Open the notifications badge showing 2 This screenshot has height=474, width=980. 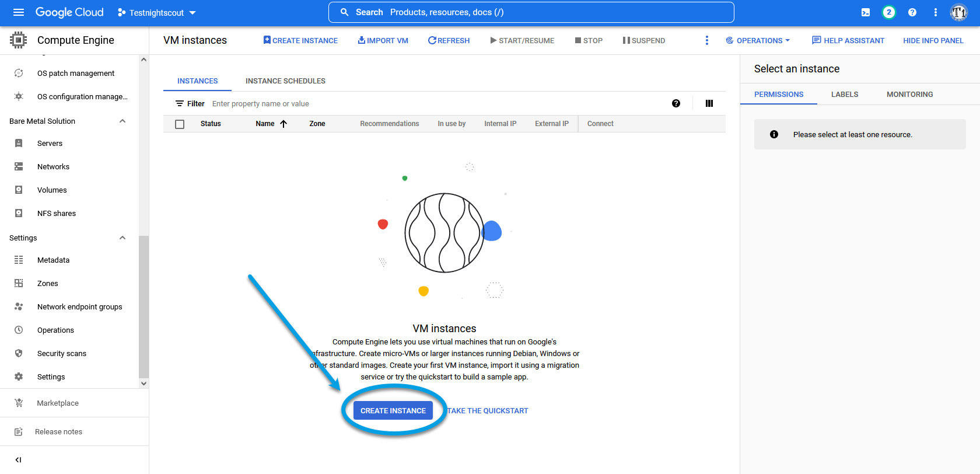(x=888, y=12)
